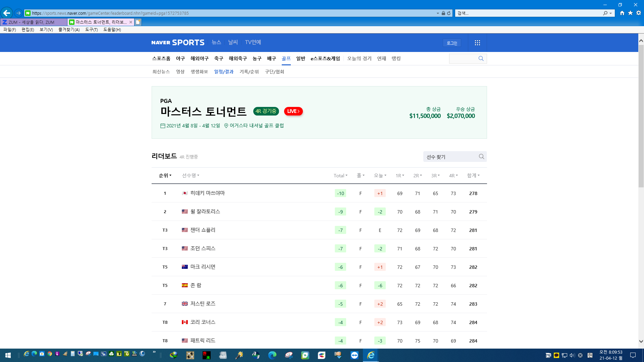
Task: Open the 최신뉴스 link
Action: tap(161, 71)
